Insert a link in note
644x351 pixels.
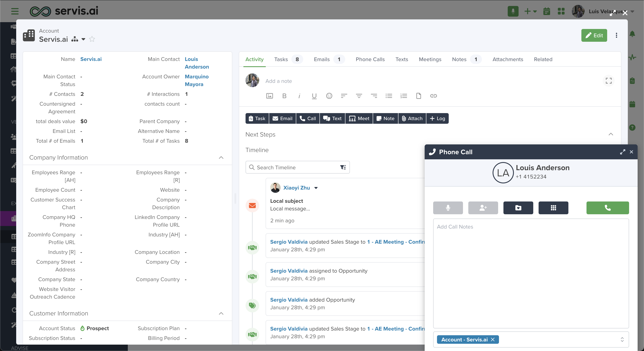(x=433, y=96)
